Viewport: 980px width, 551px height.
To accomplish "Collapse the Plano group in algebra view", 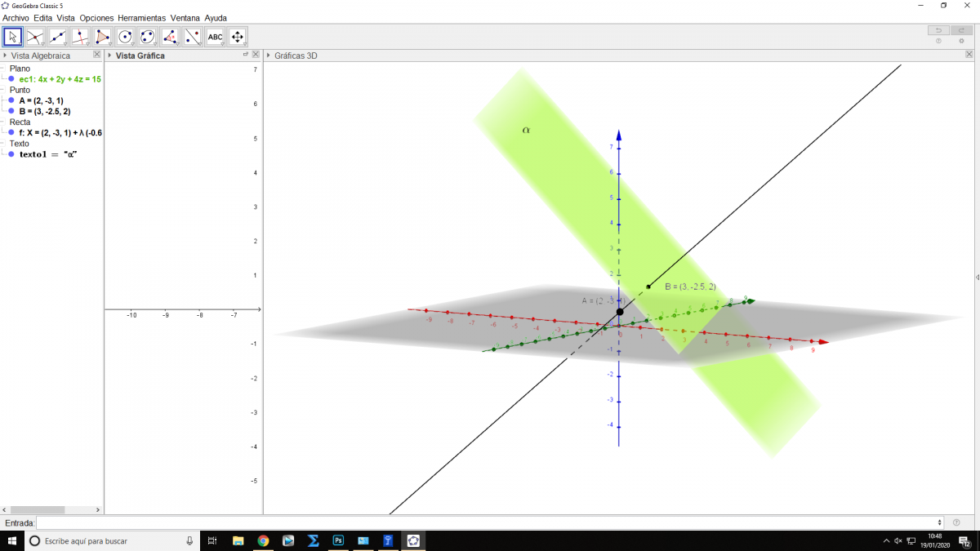I will pyautogui.click(x=4, y=69).
